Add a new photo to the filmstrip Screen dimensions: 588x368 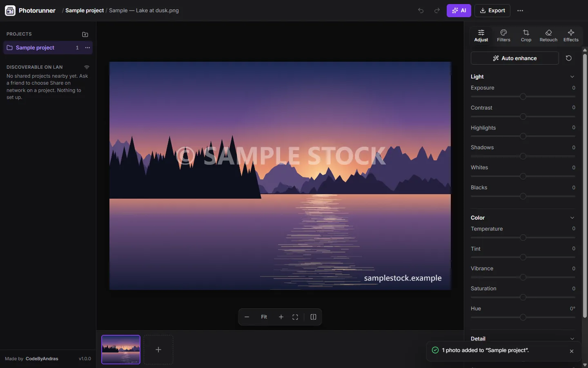pyautogui.click(x=158, y=350)
